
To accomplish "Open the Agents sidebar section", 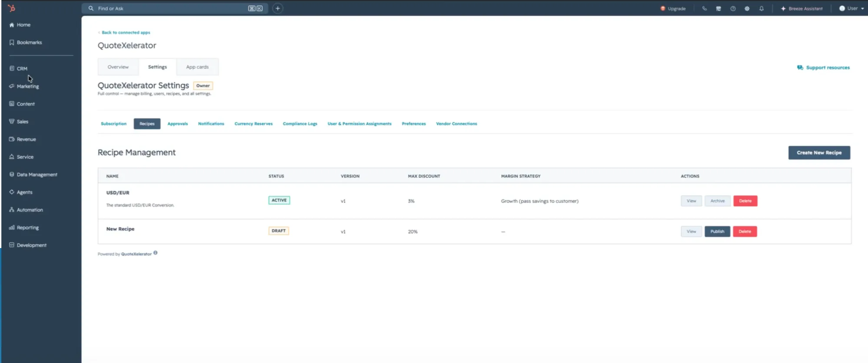I will click(21, 192).
